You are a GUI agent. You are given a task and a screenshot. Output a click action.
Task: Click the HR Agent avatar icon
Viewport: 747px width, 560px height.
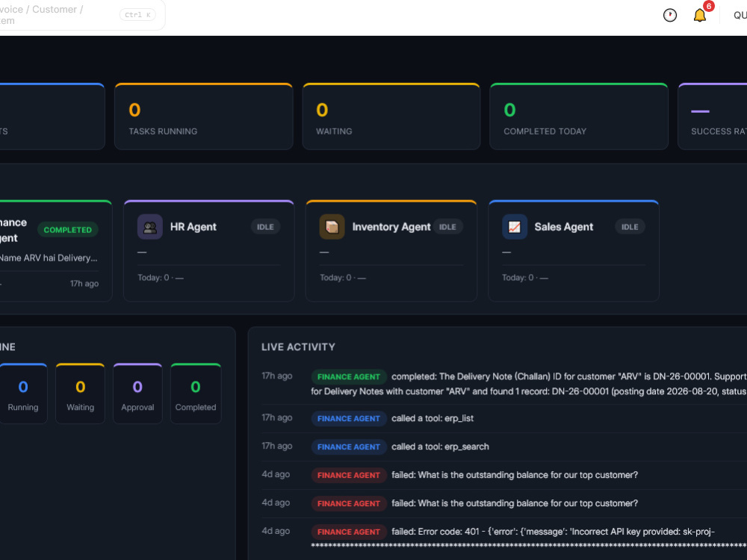point(150,227)
